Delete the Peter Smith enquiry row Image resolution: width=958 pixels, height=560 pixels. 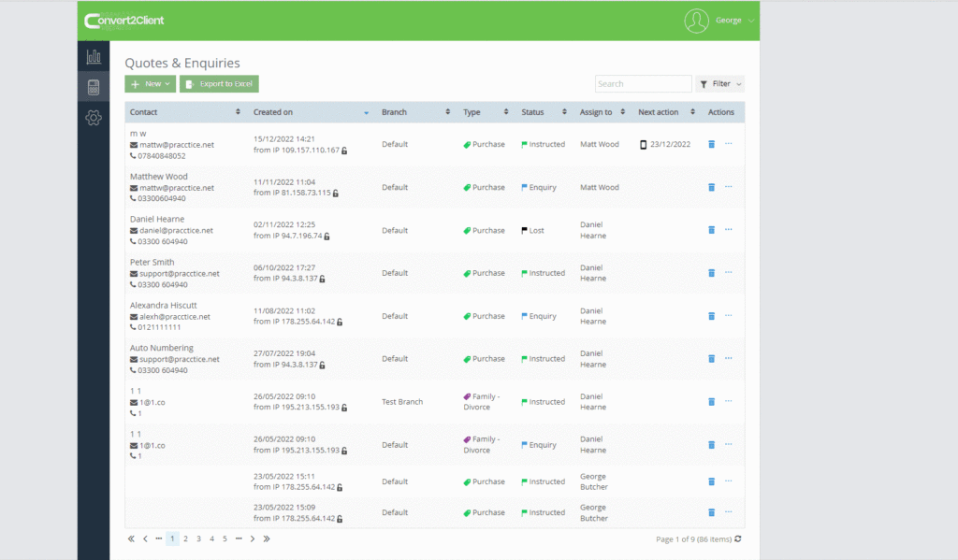711,273
